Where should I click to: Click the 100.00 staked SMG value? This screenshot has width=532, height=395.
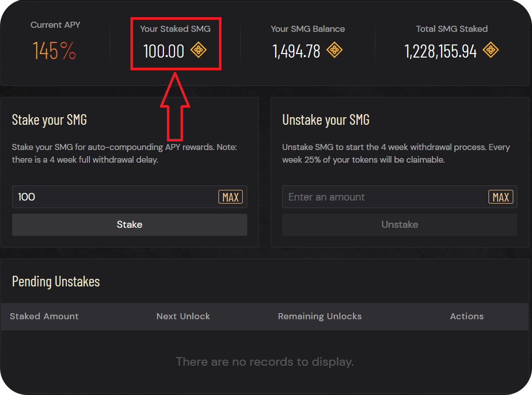point(163,52)
